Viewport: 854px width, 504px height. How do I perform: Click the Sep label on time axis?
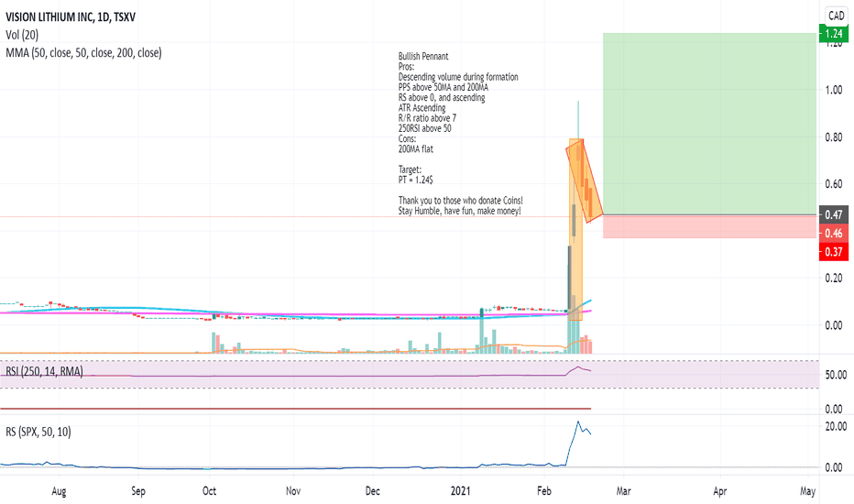138,491
